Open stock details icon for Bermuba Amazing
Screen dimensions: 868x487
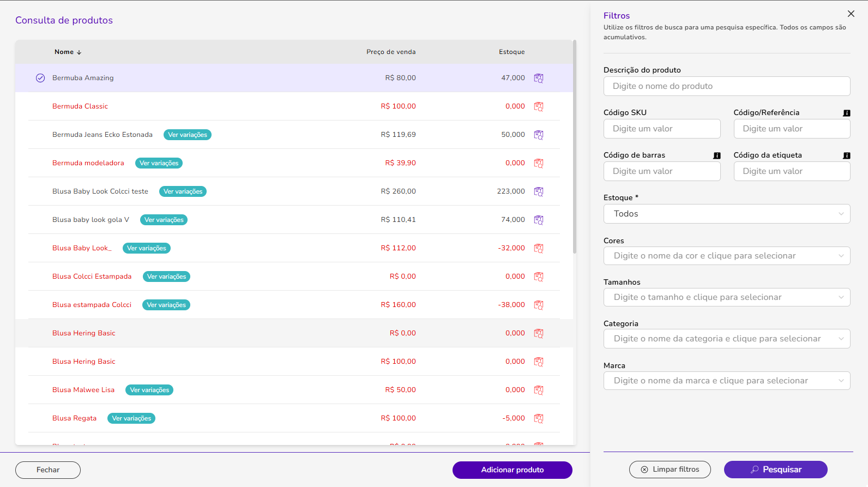[x=539, y=78]
